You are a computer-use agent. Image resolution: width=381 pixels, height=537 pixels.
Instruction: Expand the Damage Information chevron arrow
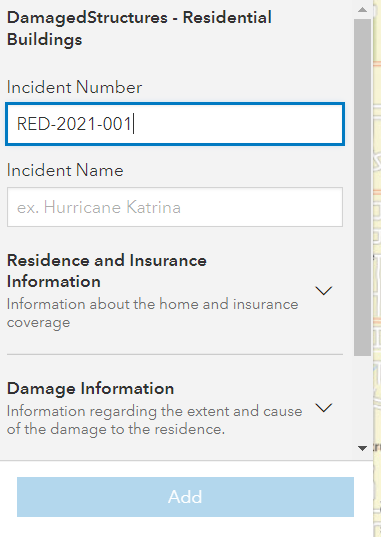[x=324, y=408]
